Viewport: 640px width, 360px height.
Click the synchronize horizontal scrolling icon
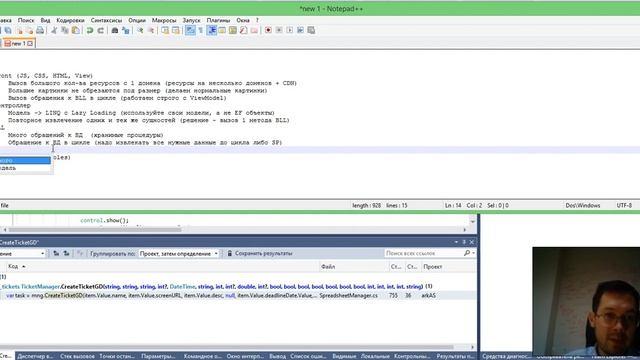click(x=176, y=30)
